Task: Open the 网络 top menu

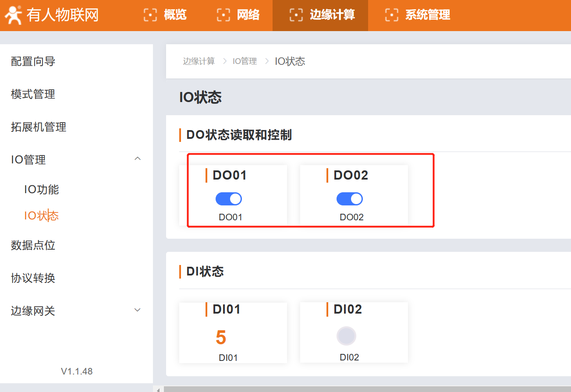Action: 248,15
